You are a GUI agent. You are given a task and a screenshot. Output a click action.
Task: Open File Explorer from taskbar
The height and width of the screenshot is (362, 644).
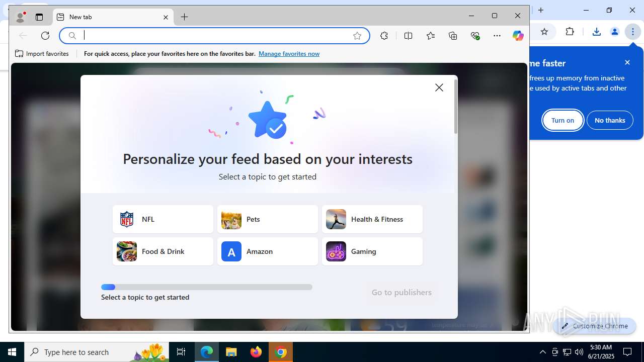click(x=231, y=352)
